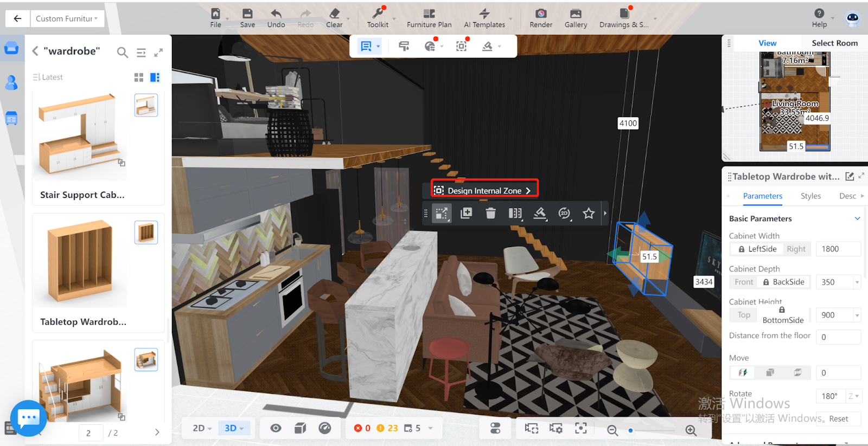Delete the selected wardrobe
The image size is (868, 446).
(490, 214)
